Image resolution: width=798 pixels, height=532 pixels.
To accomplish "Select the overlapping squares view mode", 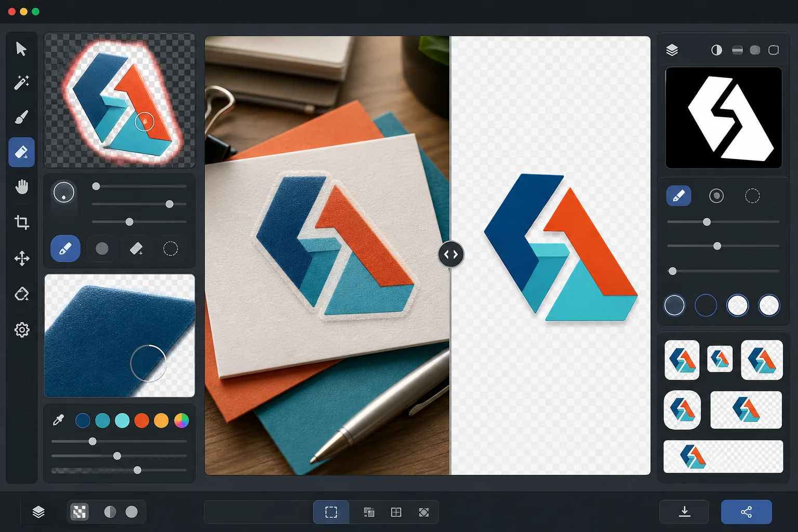I will (x=369, y=512).
